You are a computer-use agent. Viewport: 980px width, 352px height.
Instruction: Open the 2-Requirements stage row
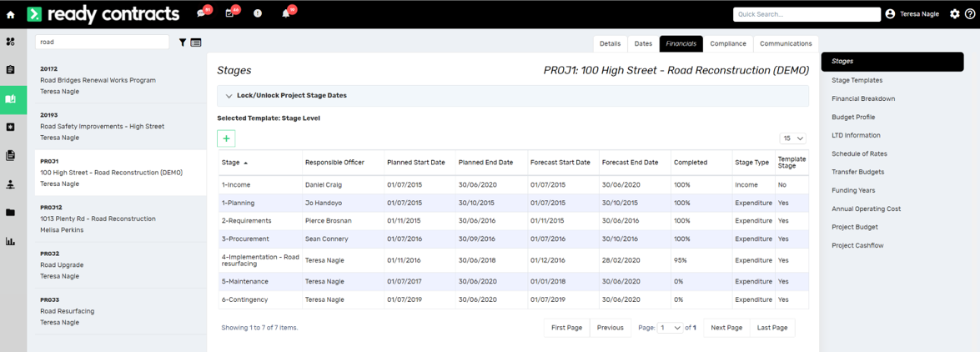point(513,221)
